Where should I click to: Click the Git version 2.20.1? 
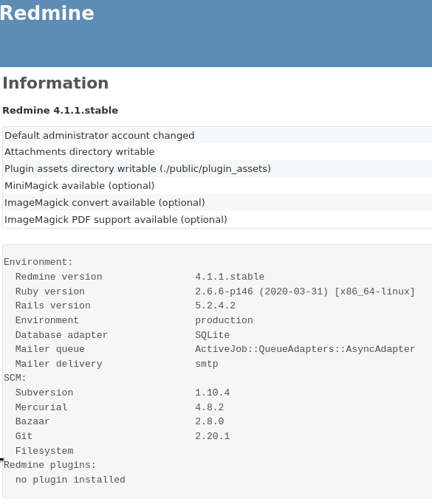(212, 436)
